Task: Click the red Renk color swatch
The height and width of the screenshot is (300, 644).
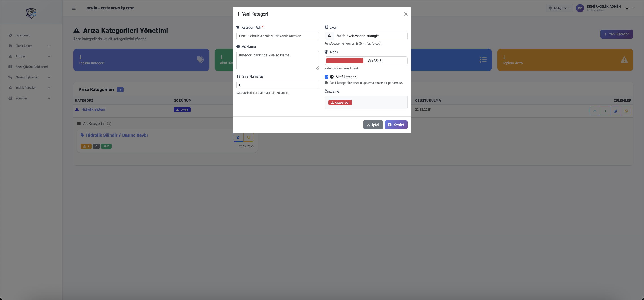Action: click(345, 61)
